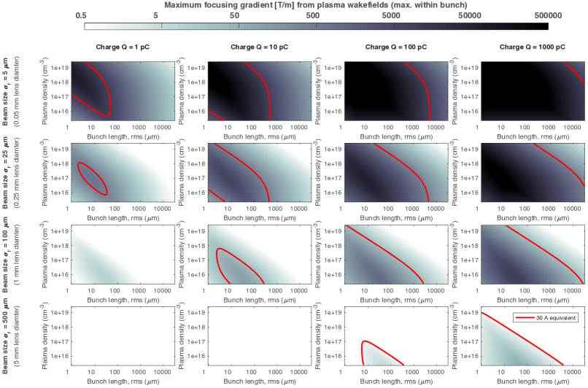Open the heatmap for Q = 1 pC, σr = 5 µm

(123, 91)
